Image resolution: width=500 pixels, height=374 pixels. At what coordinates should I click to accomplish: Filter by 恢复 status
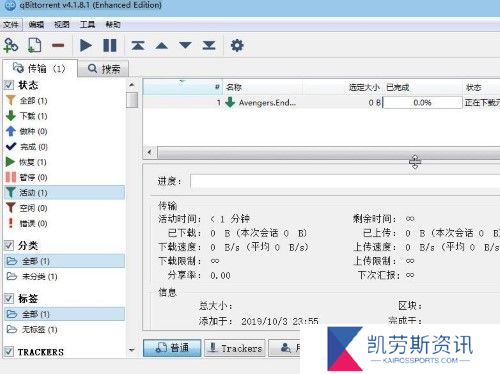(x=65, y=162)
